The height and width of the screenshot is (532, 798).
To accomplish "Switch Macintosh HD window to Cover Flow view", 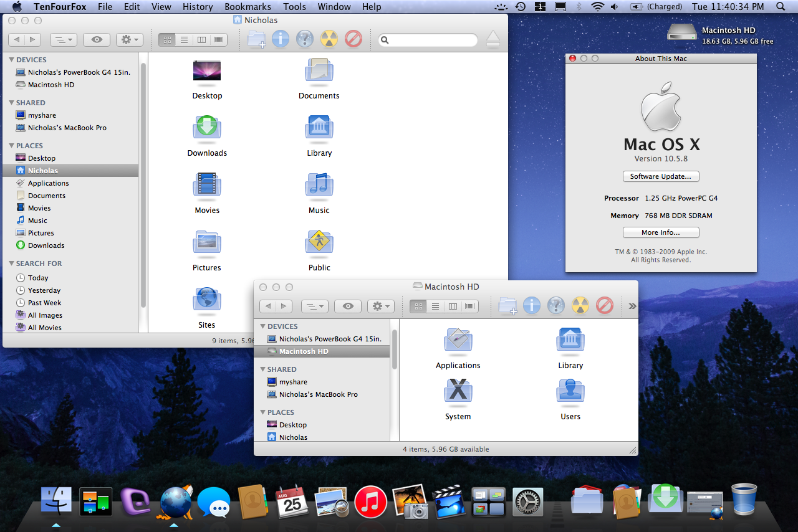I will (471, 306).
